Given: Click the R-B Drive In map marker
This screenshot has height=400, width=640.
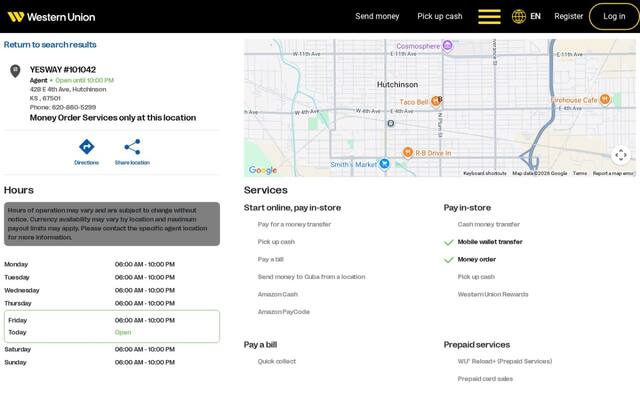Looking at the screenshot, I should pyautogui.click(x=408, y=152).
